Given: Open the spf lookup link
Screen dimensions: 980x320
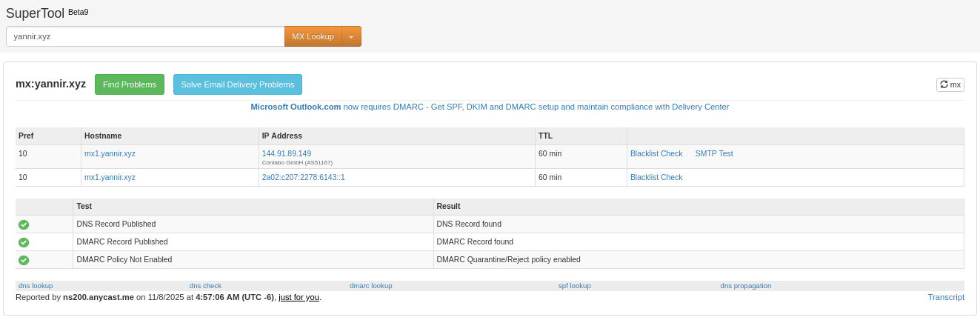Looking at the screenshot, I should coord(574,285).
